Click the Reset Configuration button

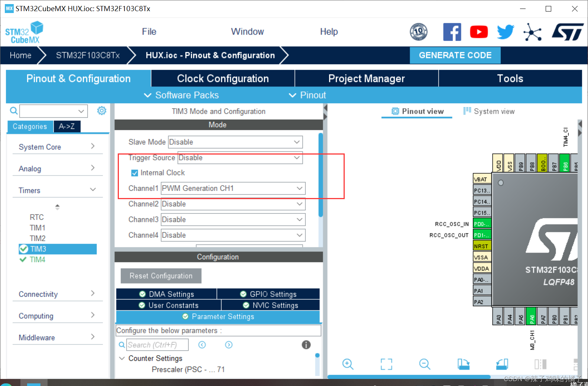(161, 276)
